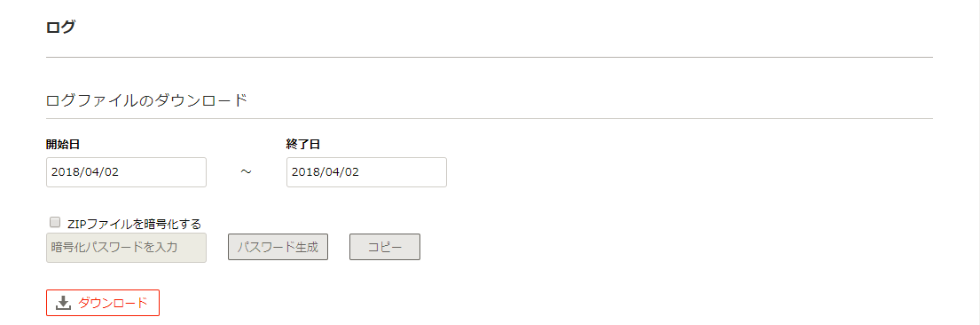Screen dimensions: 980x325
Task: Click the ログファイルのダウンロード section heading
Action: point(147,100)
